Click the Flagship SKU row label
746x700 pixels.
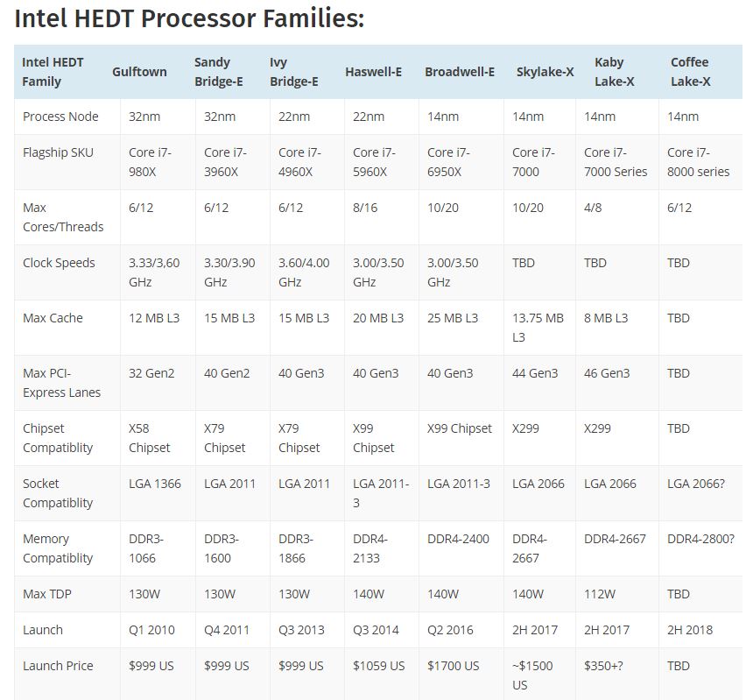pos(58,152)
